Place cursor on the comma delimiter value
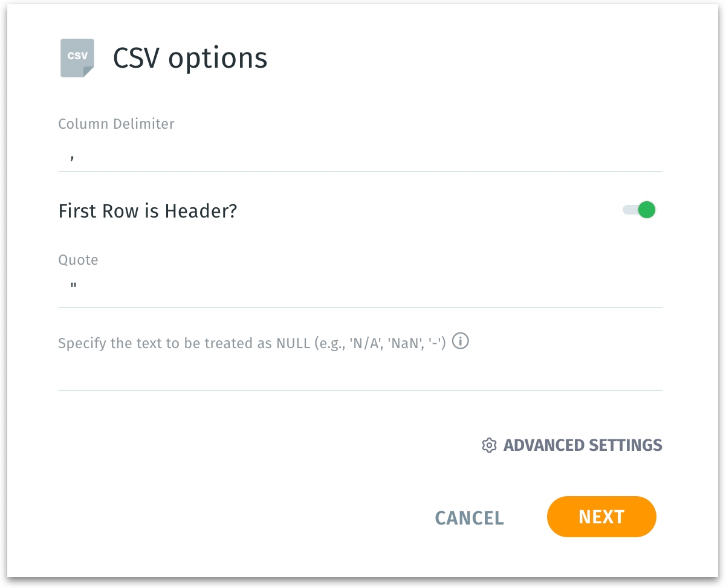Screen dimensions: 726x588 73,157
